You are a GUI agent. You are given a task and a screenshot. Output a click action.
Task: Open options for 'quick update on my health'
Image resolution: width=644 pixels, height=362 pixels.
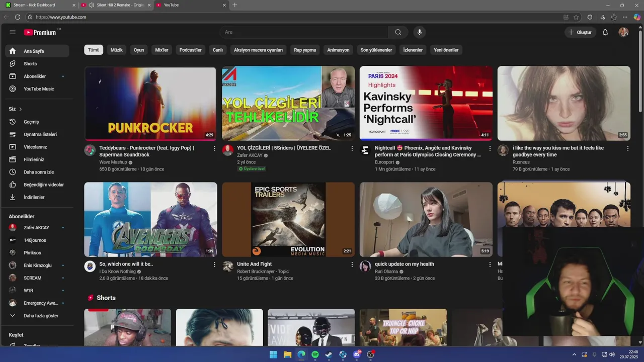490,264
